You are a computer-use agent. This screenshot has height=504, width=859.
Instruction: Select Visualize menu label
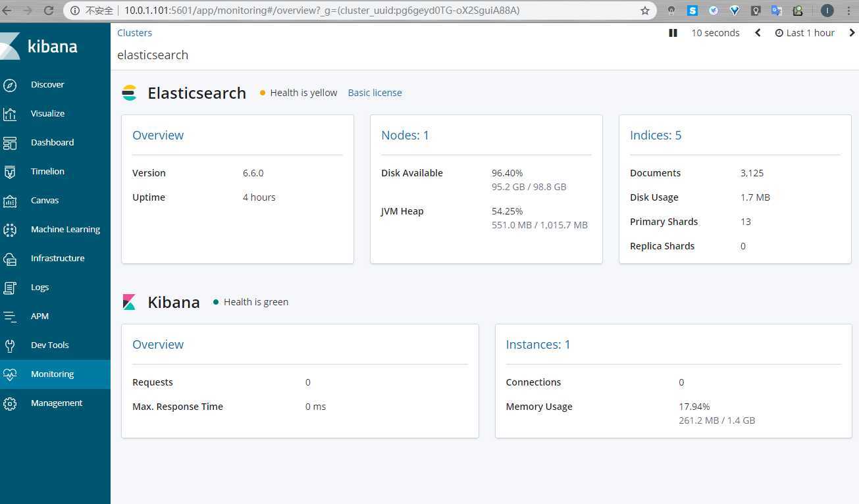47,114
